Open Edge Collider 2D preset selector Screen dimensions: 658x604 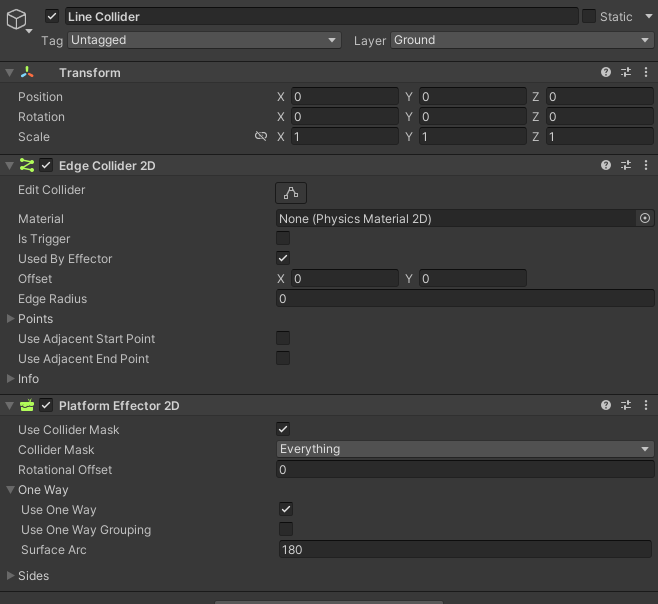pyautogui.click(x=626, y=166)
